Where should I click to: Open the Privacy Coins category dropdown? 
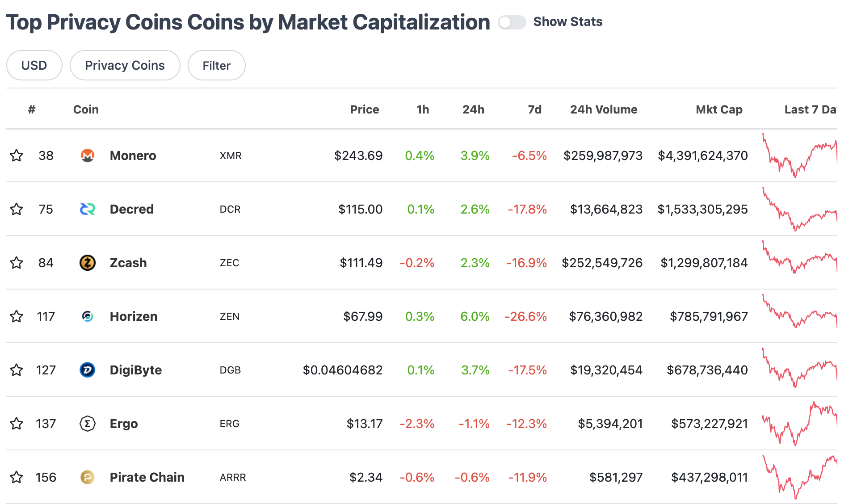(x=125, y=65)
